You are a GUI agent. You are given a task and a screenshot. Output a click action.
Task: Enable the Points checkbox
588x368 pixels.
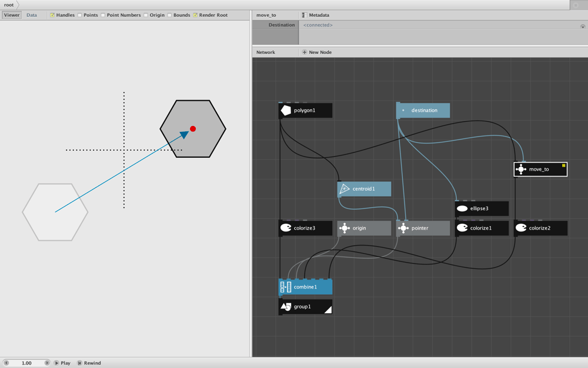[79, 15]
